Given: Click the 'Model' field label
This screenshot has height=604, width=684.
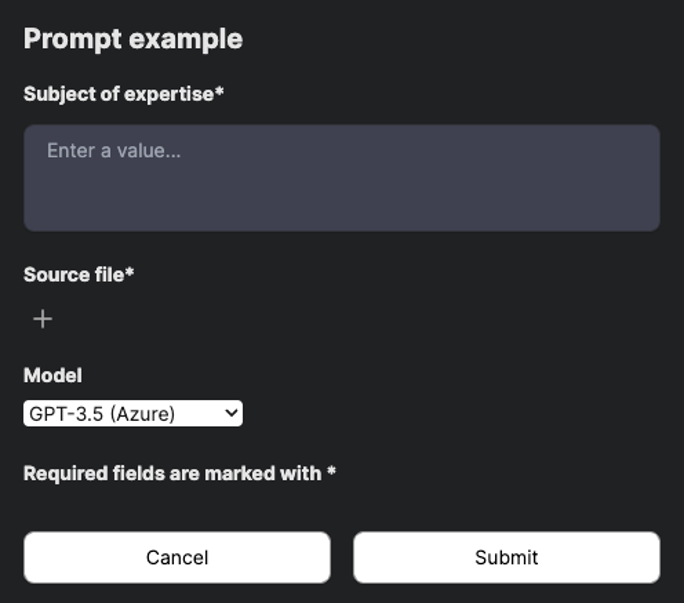Looking at the screenshot, I should 52,375.
